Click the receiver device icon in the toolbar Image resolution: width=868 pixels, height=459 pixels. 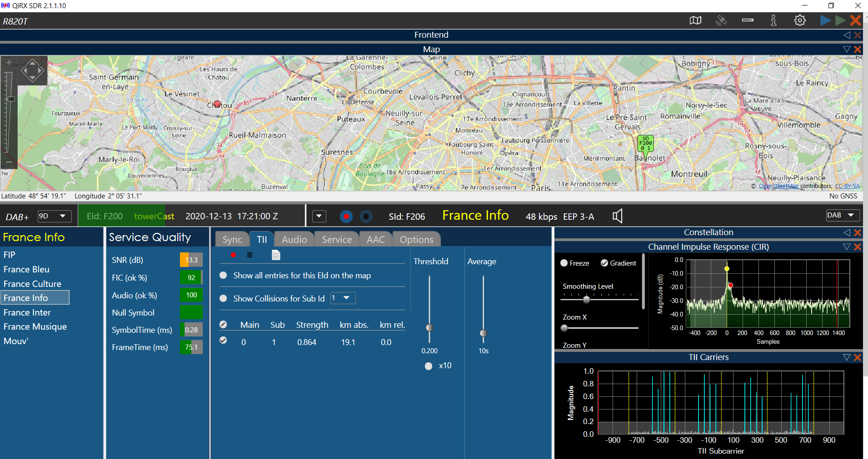(x=748, y=20)
